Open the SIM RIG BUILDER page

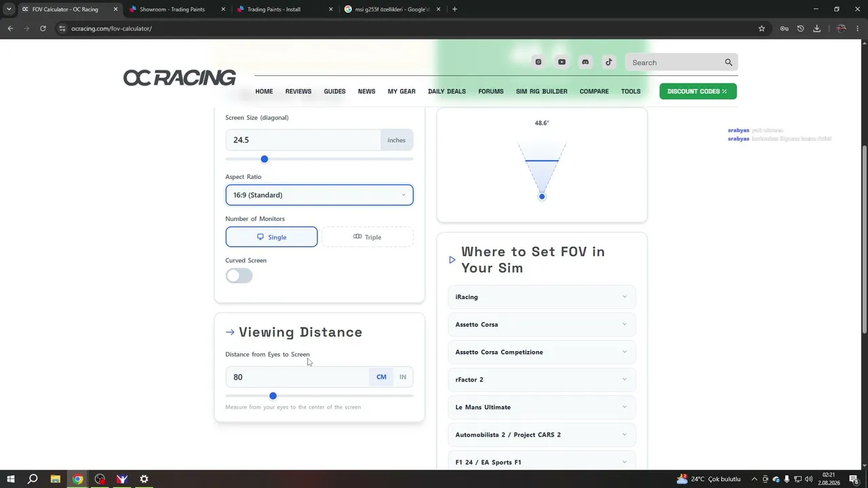point(542,91)
